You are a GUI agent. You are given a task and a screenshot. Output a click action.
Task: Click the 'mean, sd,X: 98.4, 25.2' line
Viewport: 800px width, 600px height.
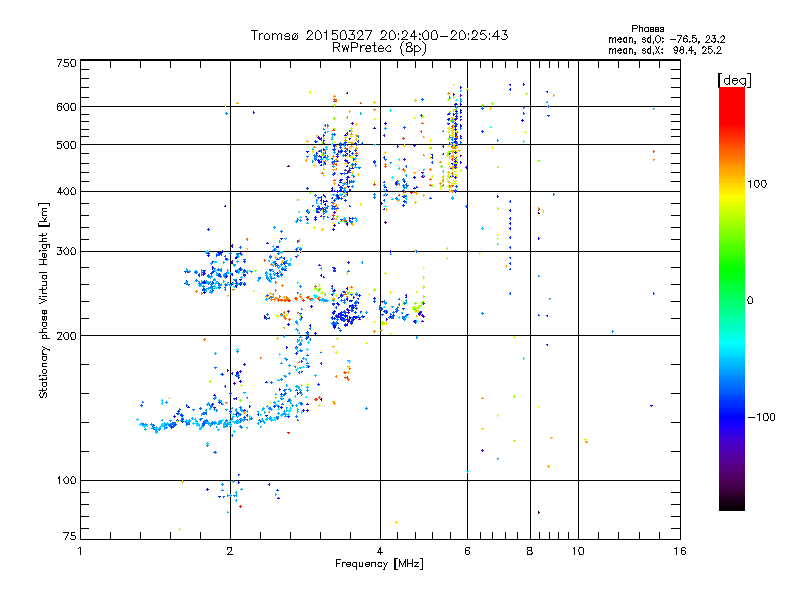click(665, 50)
